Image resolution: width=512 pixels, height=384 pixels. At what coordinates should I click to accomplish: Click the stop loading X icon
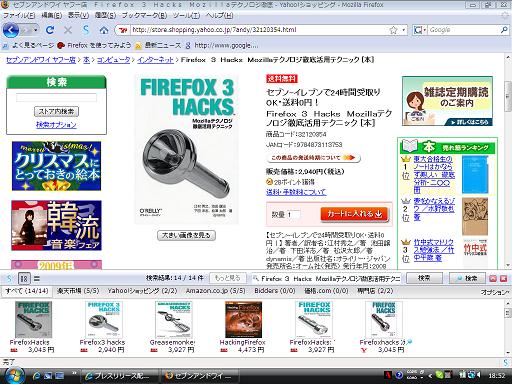(68, 30)
